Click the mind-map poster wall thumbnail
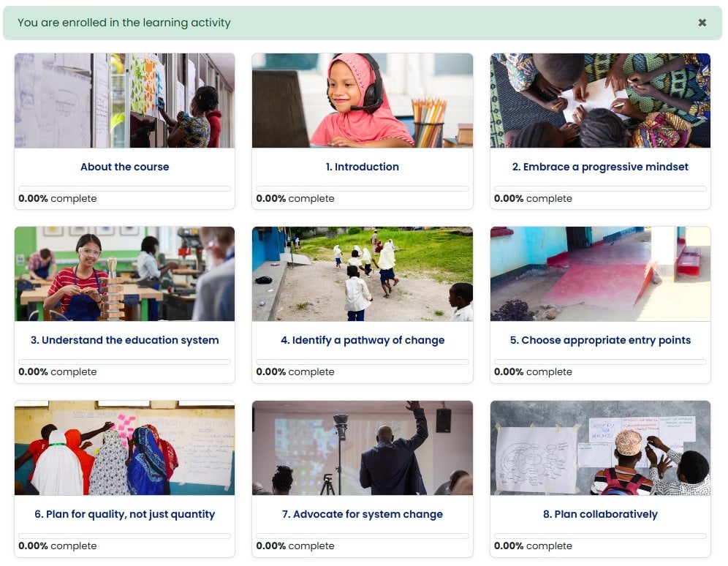728x566 pixels. click(600, 448)
